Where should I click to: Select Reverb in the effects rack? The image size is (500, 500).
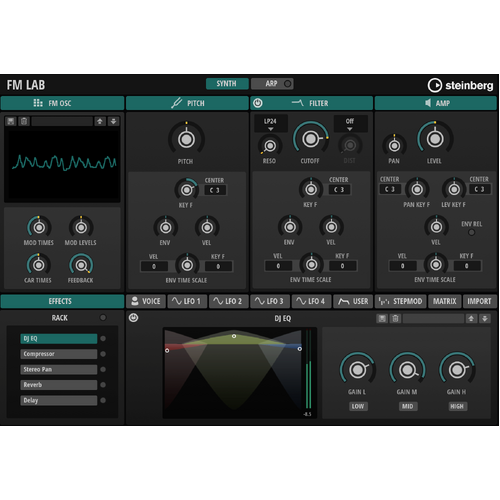(59, 385)
